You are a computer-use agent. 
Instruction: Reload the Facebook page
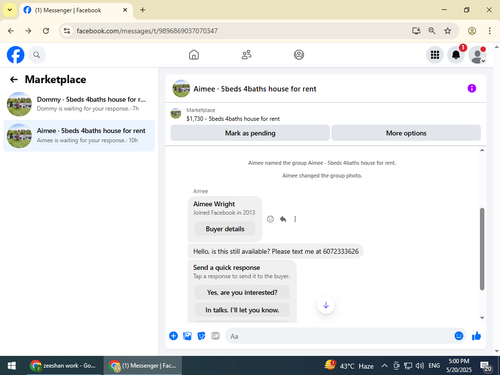46,31
